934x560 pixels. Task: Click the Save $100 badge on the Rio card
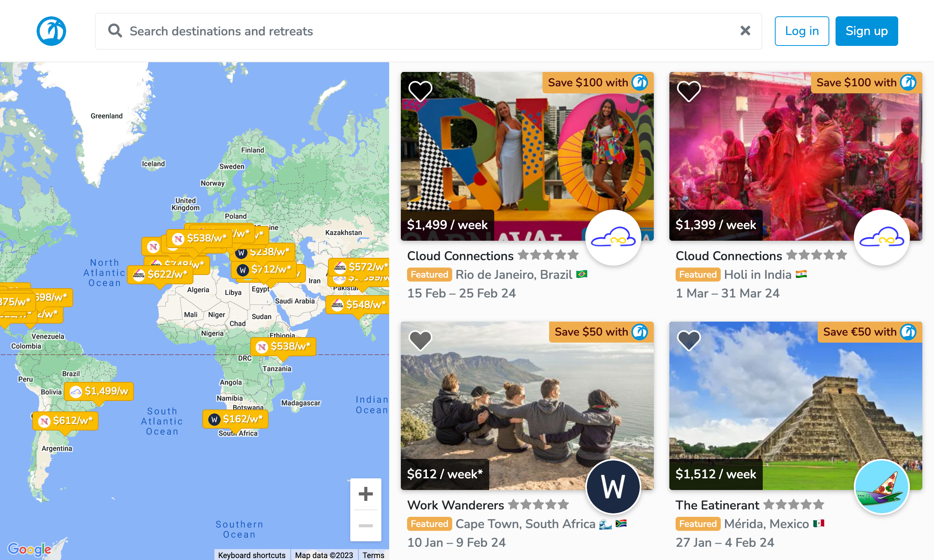598,82
